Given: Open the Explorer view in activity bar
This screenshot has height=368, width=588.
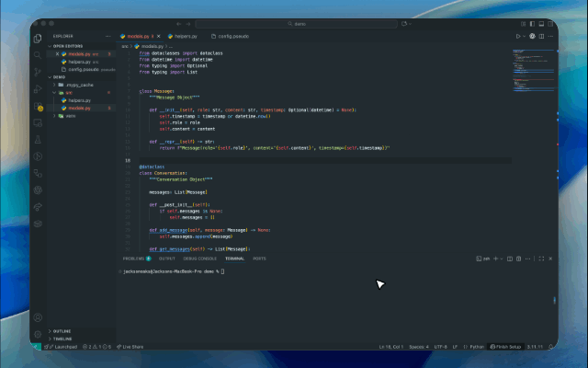Looking at the screenshot, I should click(x=38, y=39).
